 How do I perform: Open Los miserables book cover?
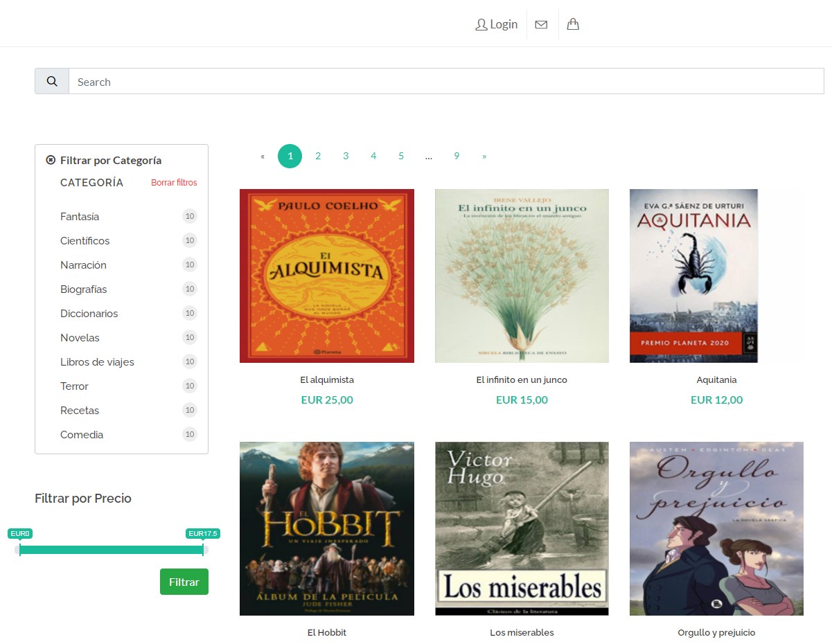coord(522,528)
